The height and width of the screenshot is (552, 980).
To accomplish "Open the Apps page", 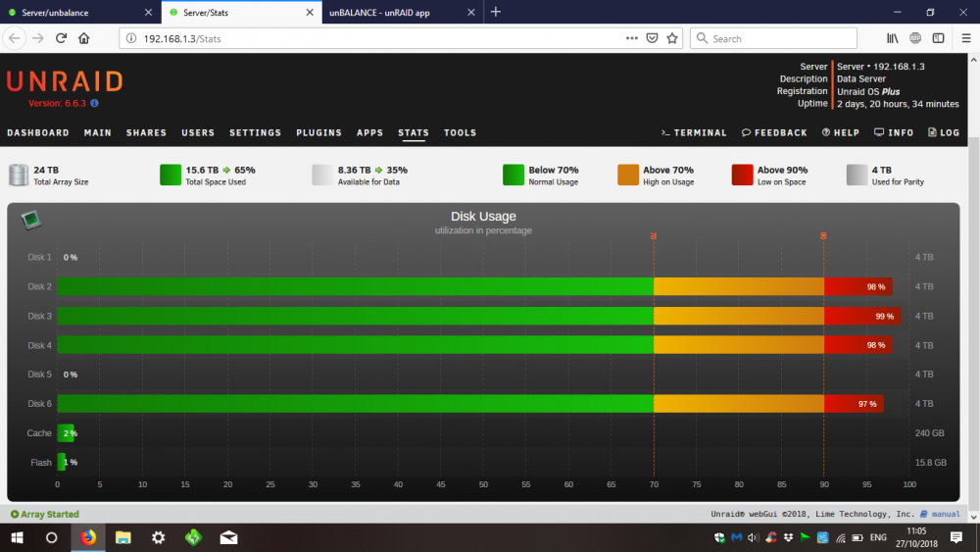I will 370,132.
